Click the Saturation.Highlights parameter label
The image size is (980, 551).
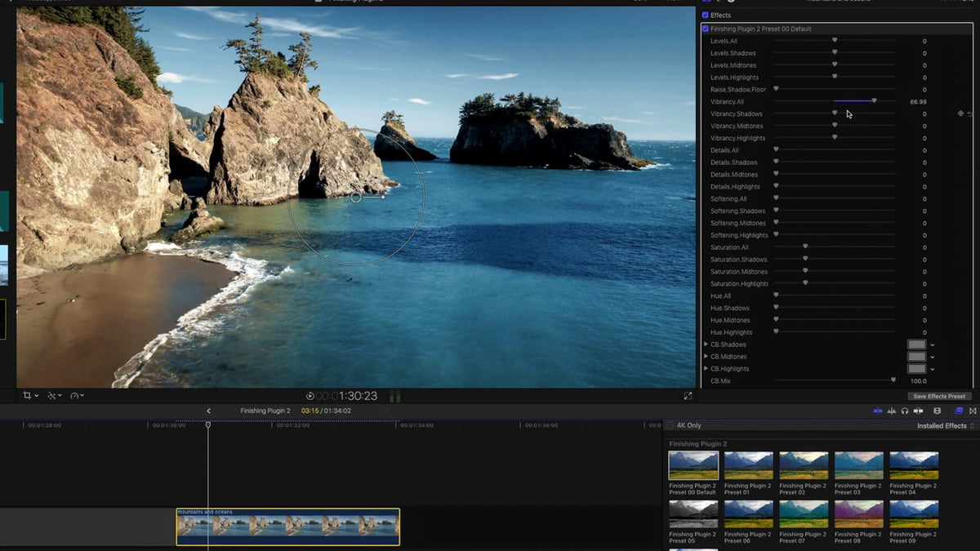coord(739,283)
